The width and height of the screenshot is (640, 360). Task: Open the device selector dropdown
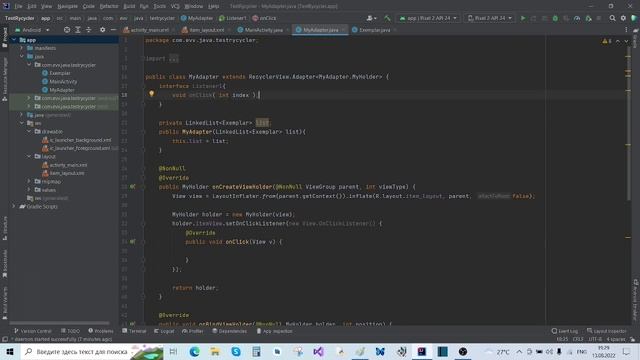coord(489,18)
